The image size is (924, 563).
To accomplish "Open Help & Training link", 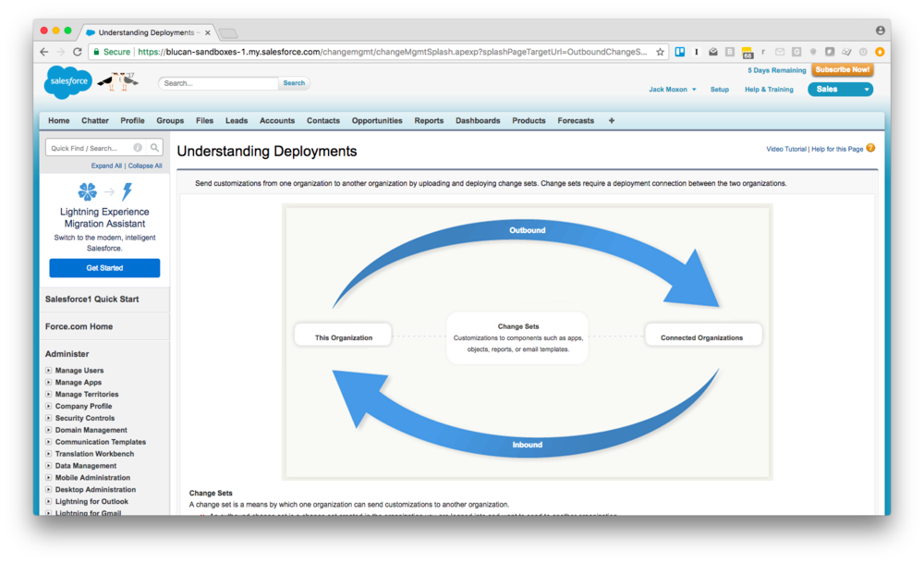I will 769,90.
